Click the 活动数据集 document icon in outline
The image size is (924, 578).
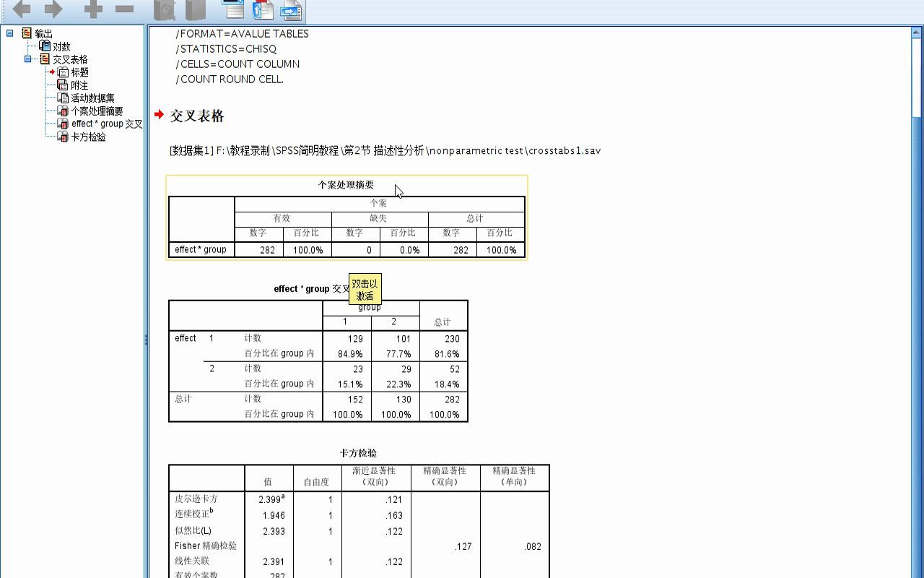[63, 98]
